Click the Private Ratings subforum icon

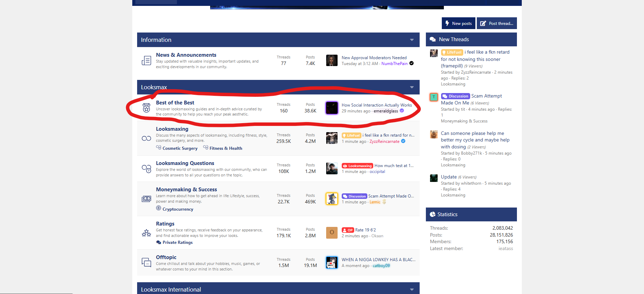click(159, 242)
